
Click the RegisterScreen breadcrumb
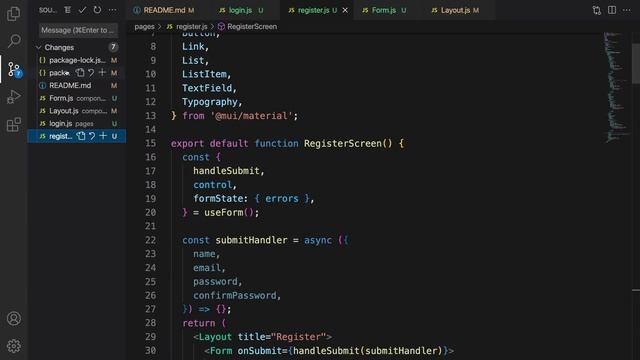point(252,27)
